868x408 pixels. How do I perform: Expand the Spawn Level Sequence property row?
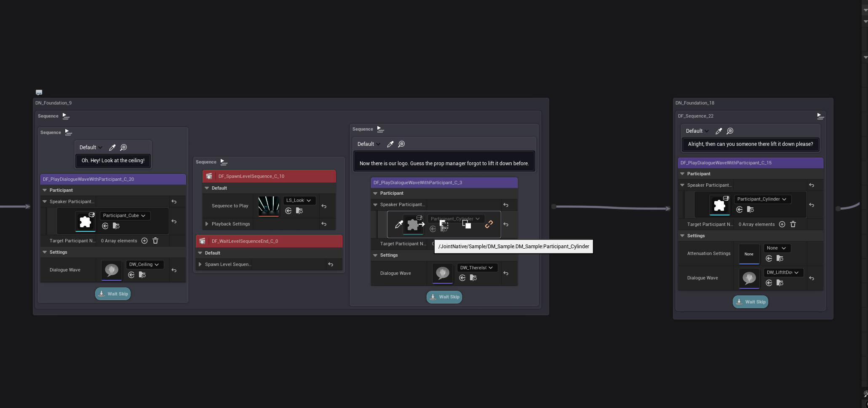point(200,264)
